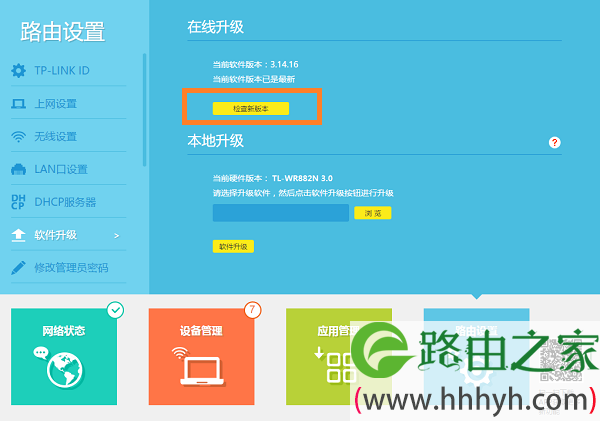Click the LAN口设置 port icon
The height and width of the screenshot is (421, 600).
(x=18, y=170)
